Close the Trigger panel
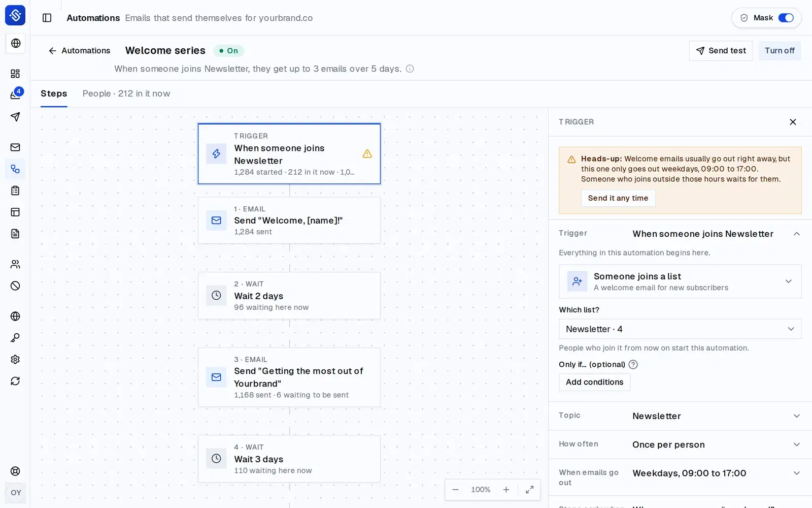Image resolution: width=812 pixels, height=508 pixels. point(793,122)
